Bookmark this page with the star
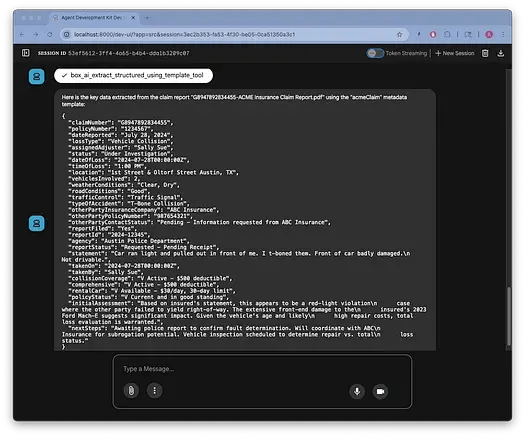525x437 pixels. [399, 34]
